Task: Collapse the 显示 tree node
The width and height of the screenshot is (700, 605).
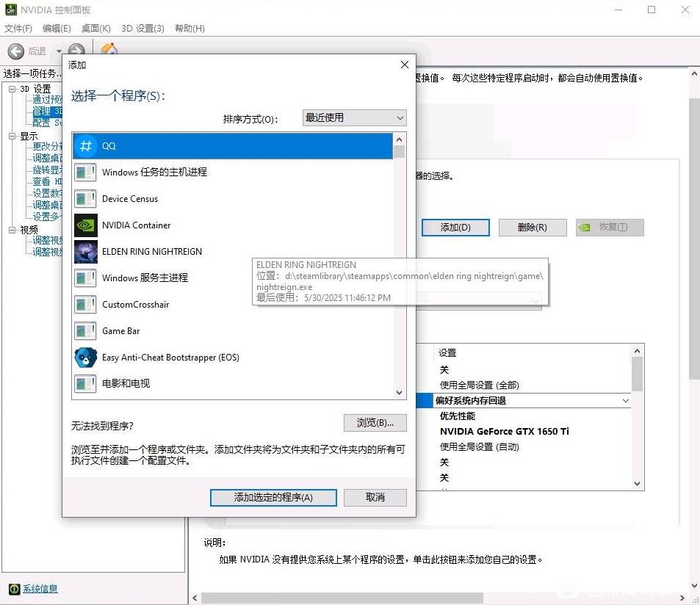Action: click(x=12, y=136)
